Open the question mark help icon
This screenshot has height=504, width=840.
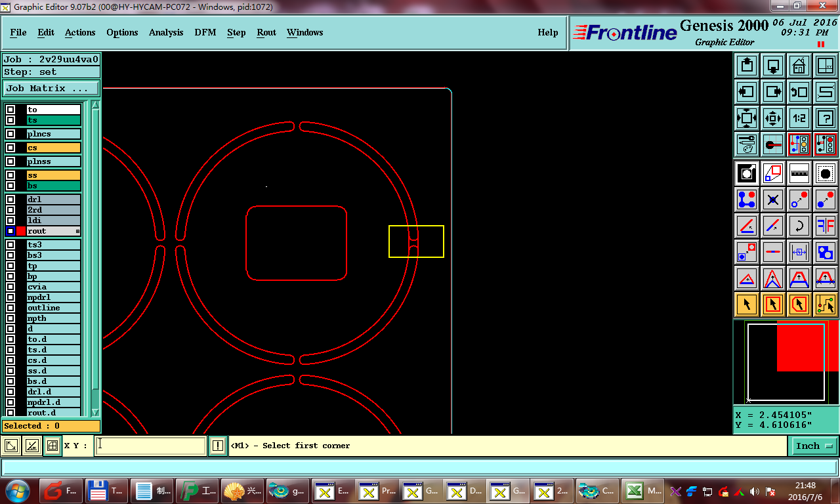825,118
